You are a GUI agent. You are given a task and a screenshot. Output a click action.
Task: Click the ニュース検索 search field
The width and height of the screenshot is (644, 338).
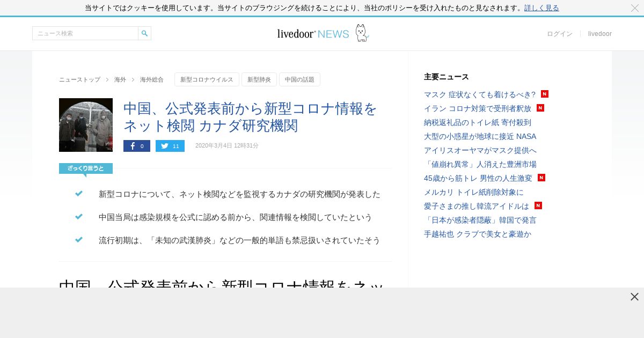(85, 33)
